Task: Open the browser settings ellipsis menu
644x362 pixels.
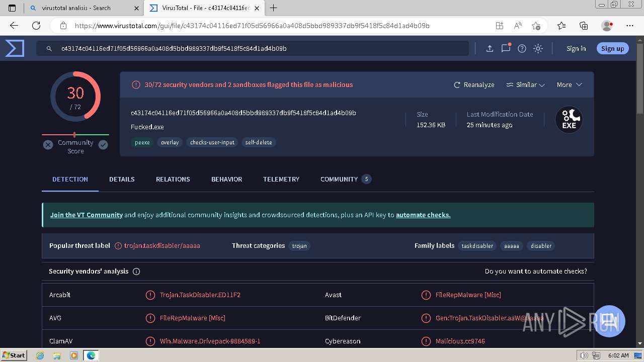Action: point(630,26)
